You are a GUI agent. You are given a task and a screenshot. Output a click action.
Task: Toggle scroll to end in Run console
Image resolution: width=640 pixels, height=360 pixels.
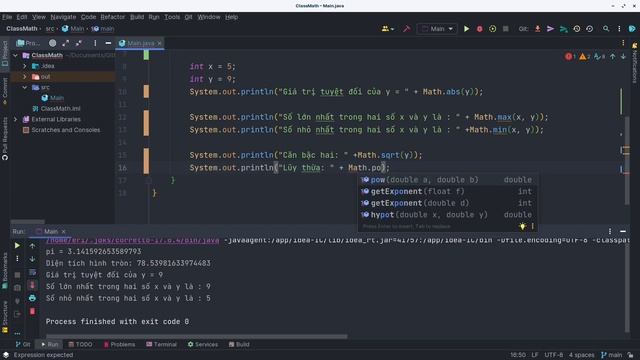click(x=32, y=285)
